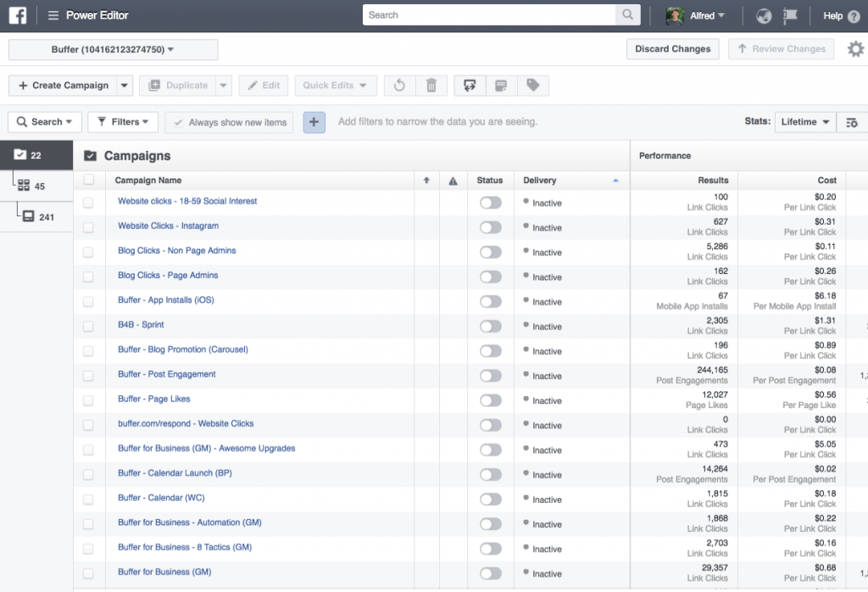Open the Lifetime stats dropdown

tap(804, 122)
